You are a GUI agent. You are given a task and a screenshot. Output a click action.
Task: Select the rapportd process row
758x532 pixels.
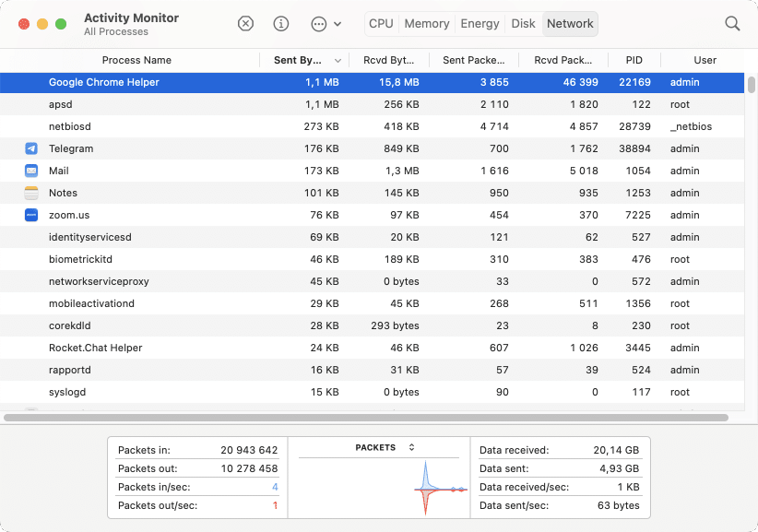(x=372, y=370)
